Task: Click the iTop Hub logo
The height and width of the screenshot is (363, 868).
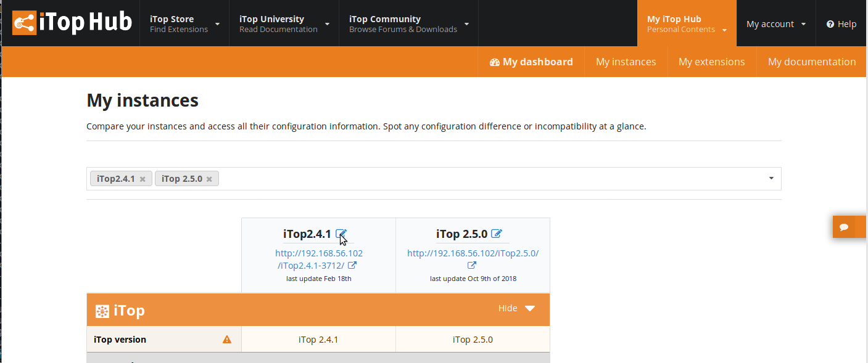Action: [72, 23]
